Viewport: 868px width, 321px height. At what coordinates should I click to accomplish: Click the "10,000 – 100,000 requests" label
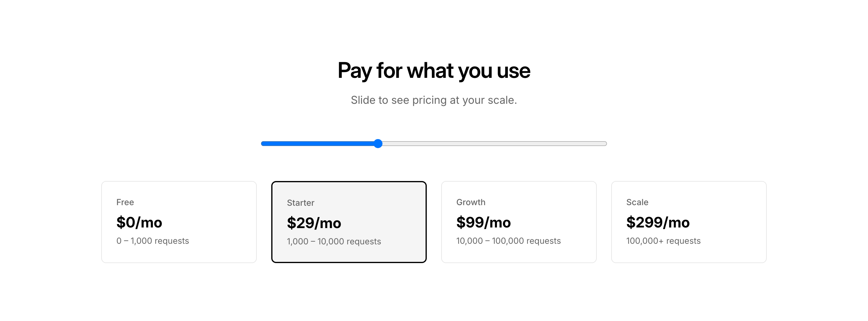click(x=508, y=241)
